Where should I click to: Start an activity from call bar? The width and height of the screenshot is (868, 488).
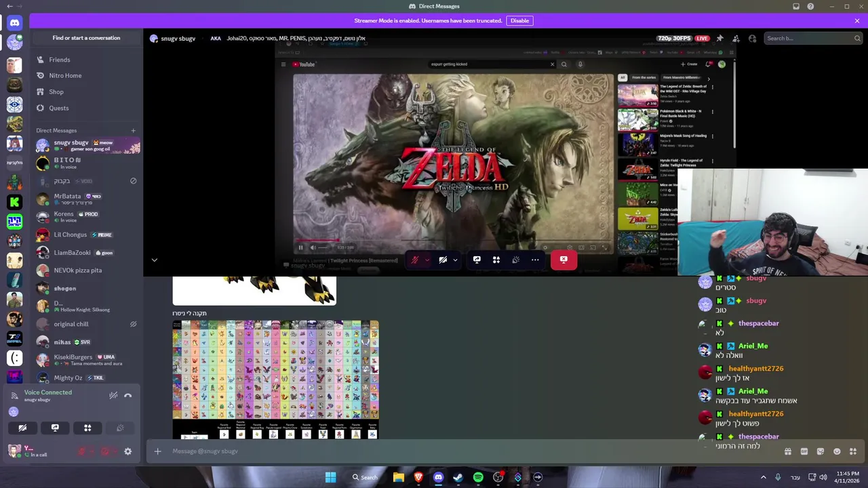(496, 260)
